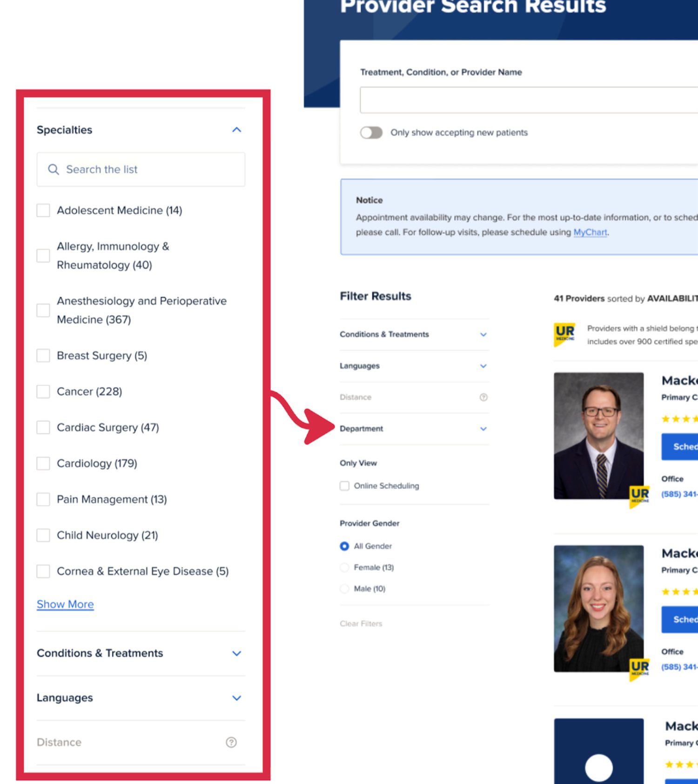This screenshot has height=784, width=698.
Task: Check Allergy, Immunology & Rheumatology (40)
Action: click(43, 255)
